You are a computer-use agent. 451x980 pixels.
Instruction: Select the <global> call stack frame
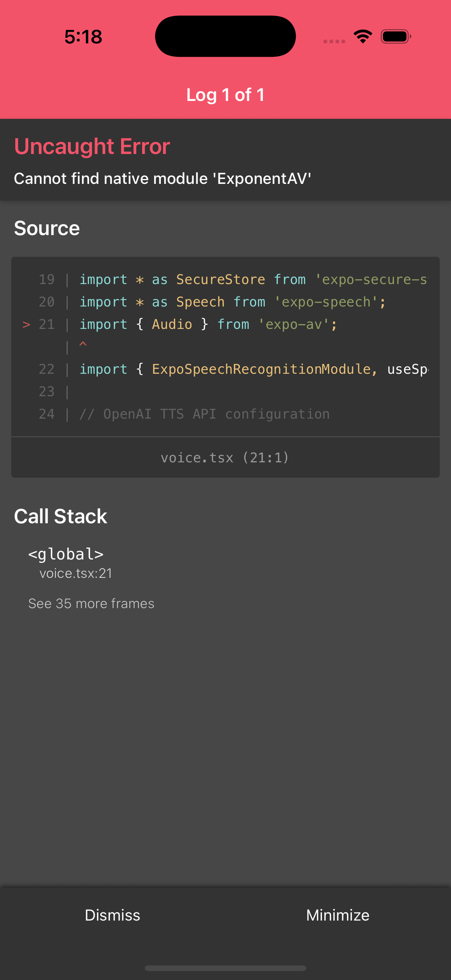coord(66,554)
